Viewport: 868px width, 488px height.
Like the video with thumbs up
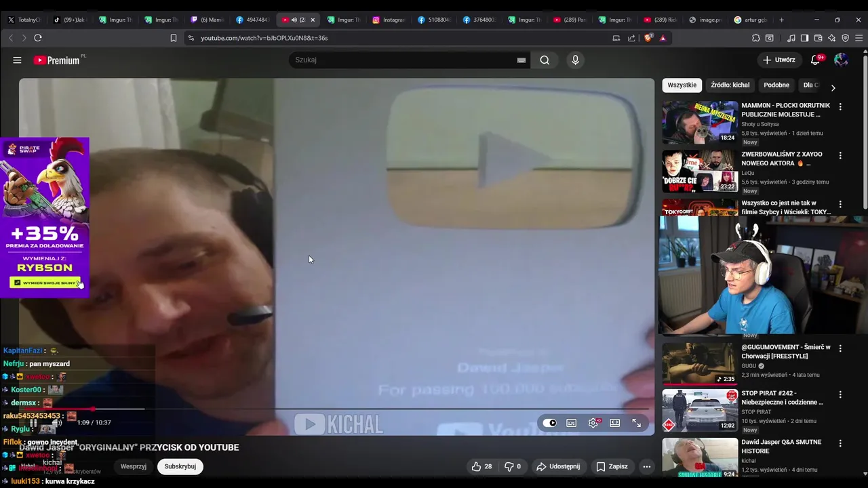pyautogui.click(x=481, y=466)
